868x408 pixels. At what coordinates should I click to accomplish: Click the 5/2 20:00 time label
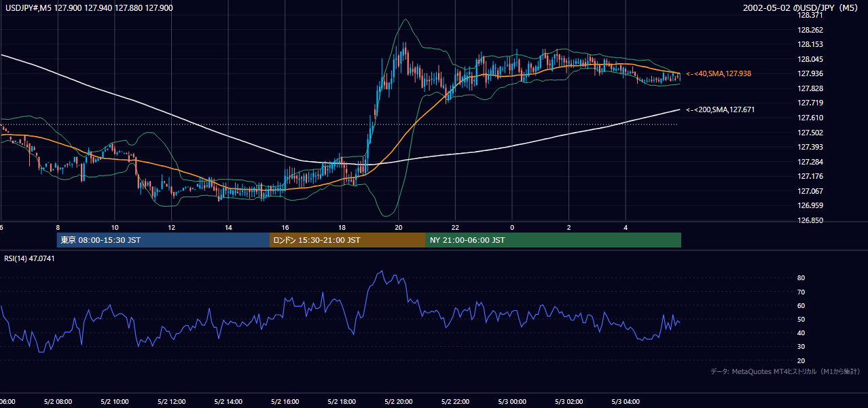pyautogui.click(x=398, y=402)
